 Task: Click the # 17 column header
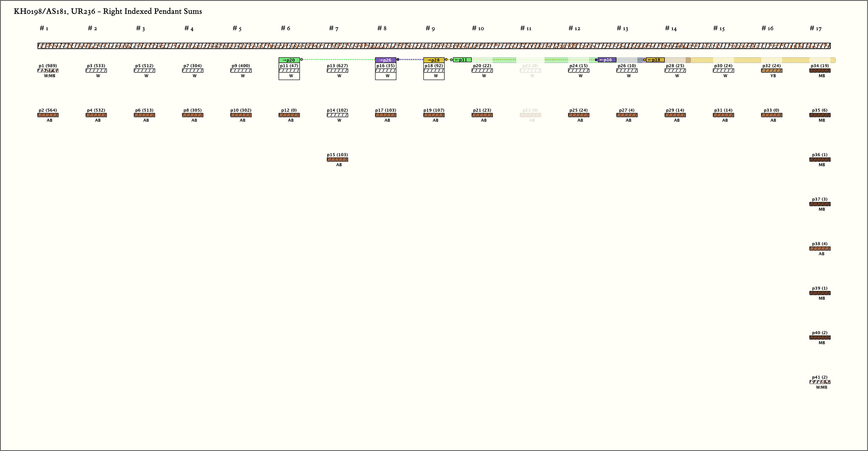815,28
